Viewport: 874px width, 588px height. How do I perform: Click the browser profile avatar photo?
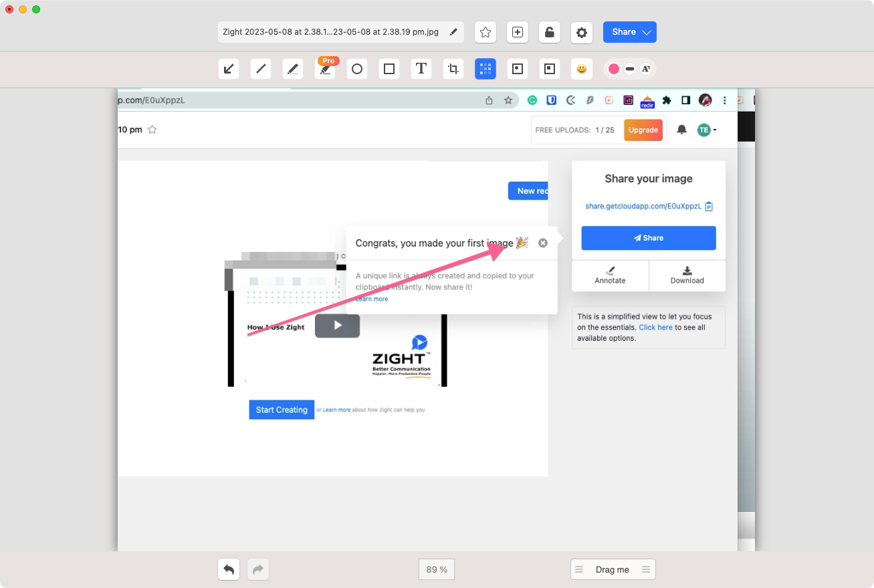(x=705, y=100)
